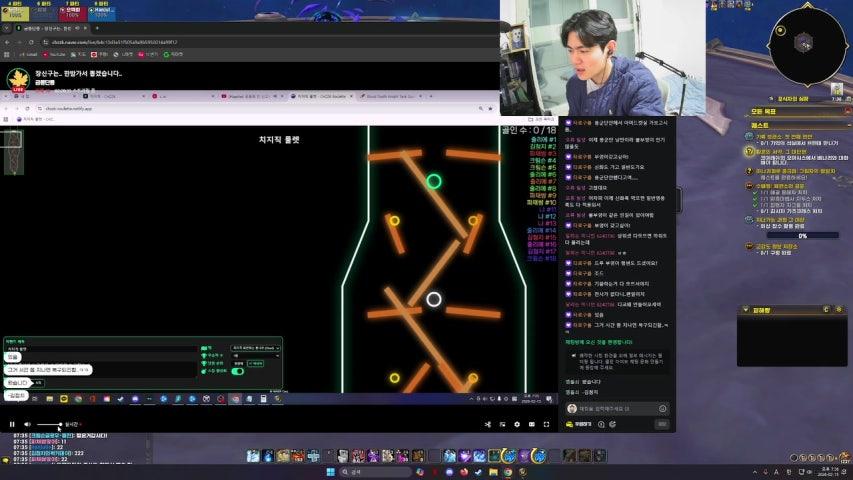Pause the live stream playback

[12, 424]
